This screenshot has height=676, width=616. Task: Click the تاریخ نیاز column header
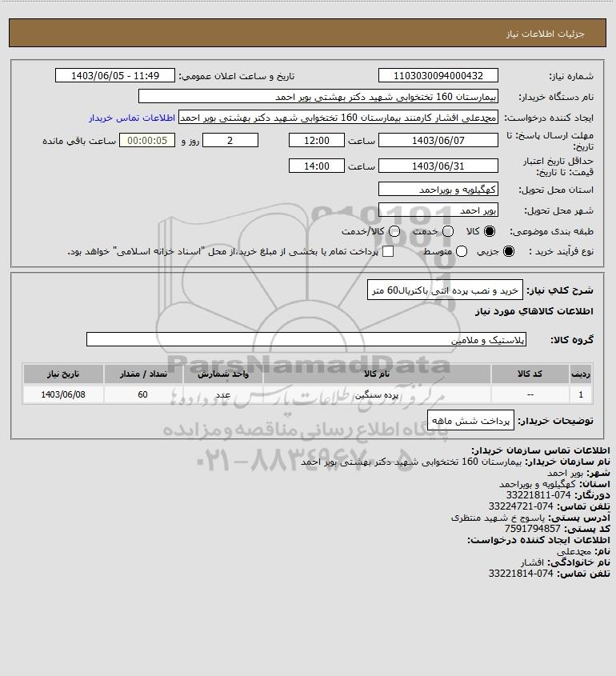63,374
